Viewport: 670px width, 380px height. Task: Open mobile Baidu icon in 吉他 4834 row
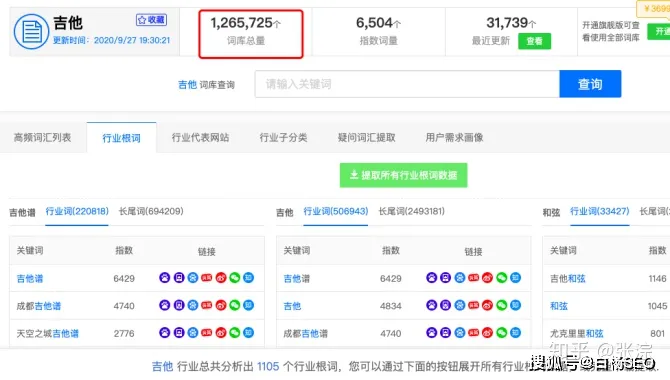[445, 305]
